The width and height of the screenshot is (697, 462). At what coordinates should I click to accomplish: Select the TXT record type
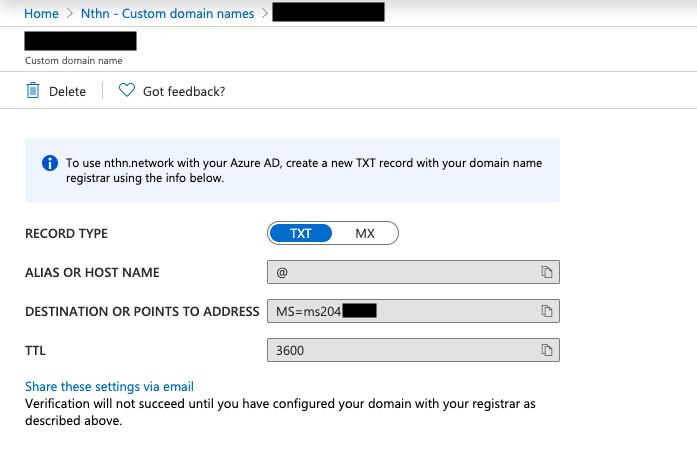point(301,233)
